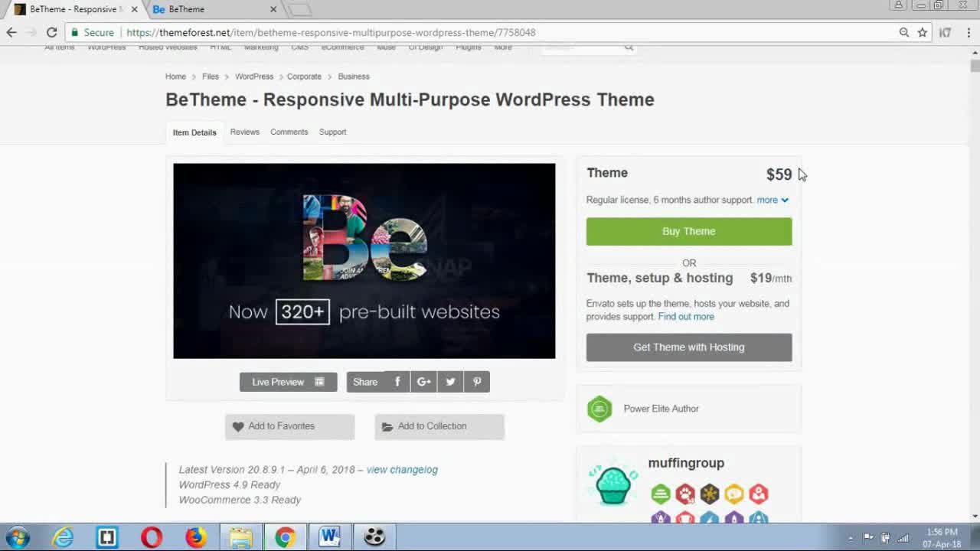Click the green Buy Theme button
Screen dimensions: 980x551
click(x=689, y=231)
